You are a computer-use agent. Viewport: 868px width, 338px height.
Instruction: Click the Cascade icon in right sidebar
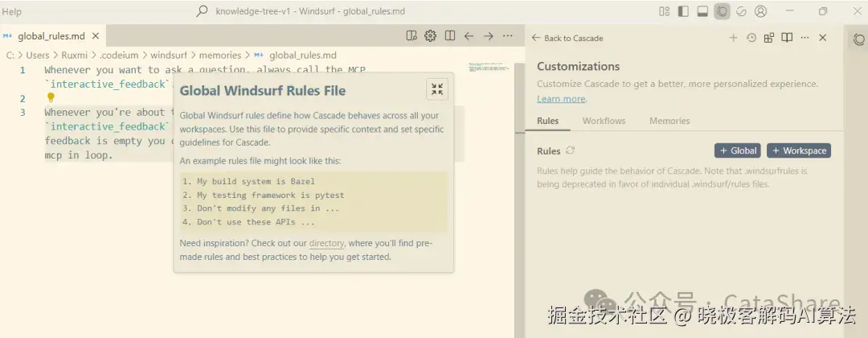[858, 39]
